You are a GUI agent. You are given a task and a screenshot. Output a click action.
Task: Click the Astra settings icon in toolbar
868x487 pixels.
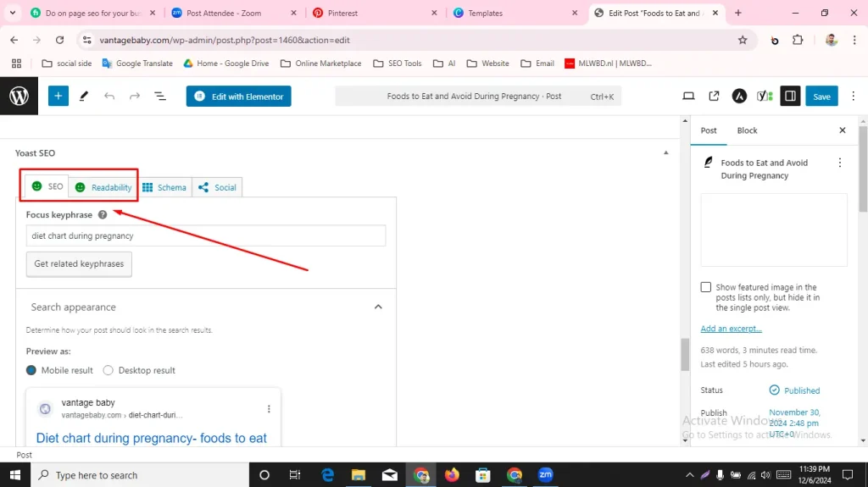(738, 97)
